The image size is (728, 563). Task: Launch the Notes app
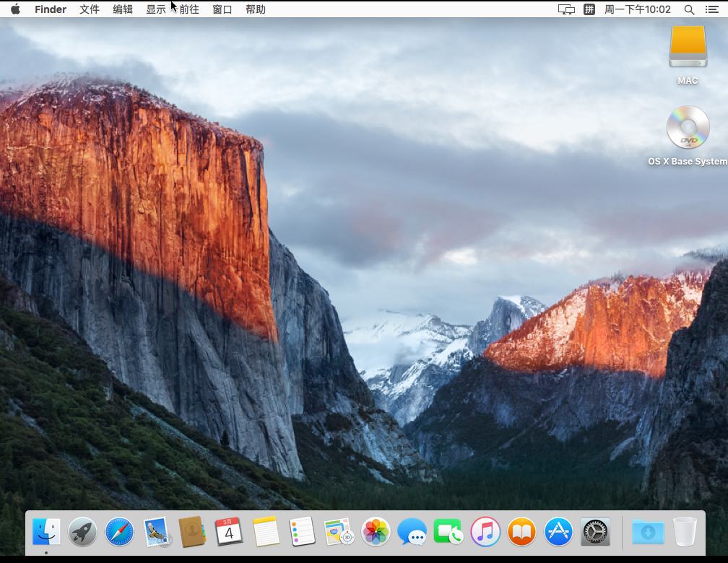click(265, 532)
